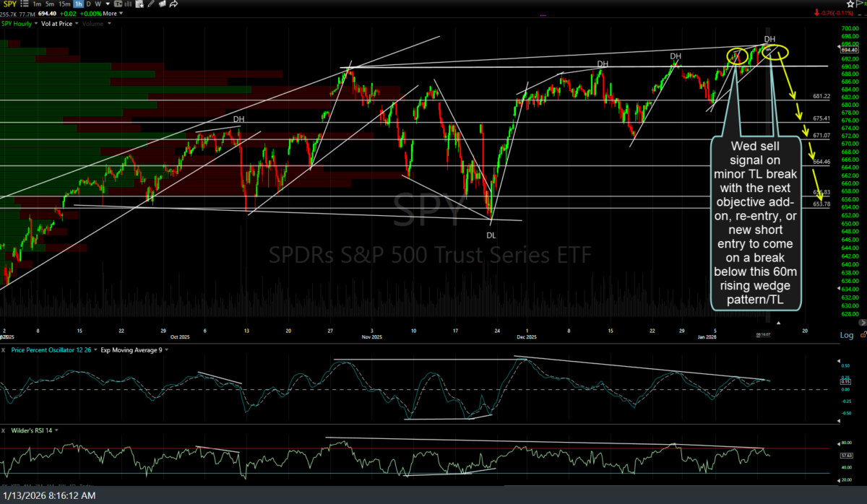867x504 pixels.
Task: Open the add indicator calendar icon
Action: [x=139, y=4]
